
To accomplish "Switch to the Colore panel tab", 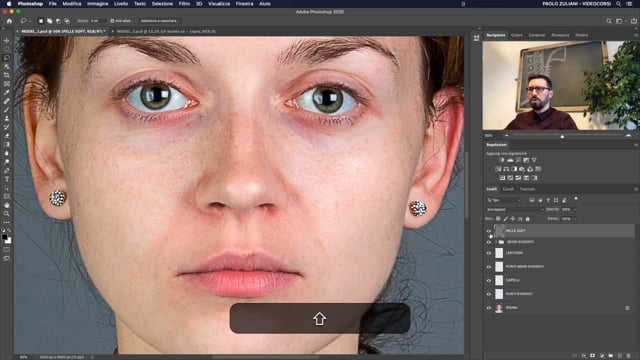I will [517, 36].
